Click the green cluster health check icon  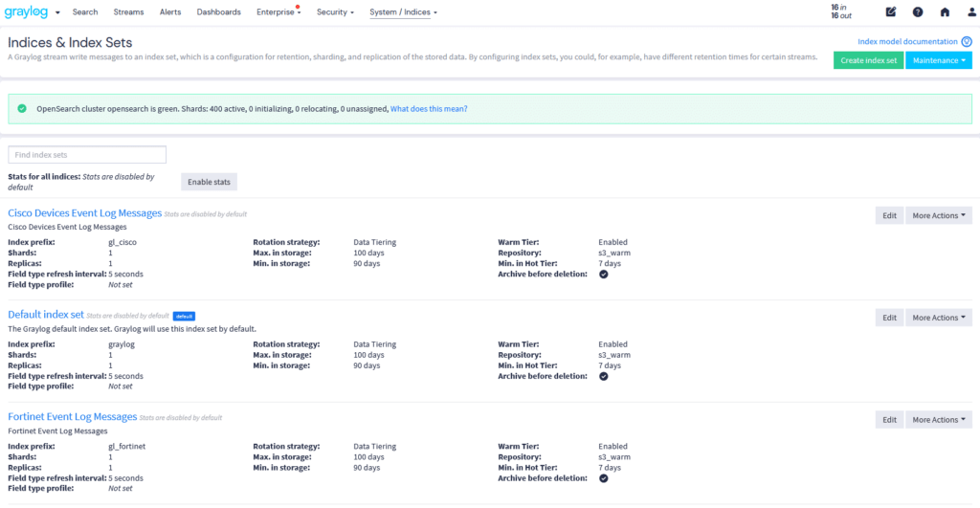[x=22, y=109]
